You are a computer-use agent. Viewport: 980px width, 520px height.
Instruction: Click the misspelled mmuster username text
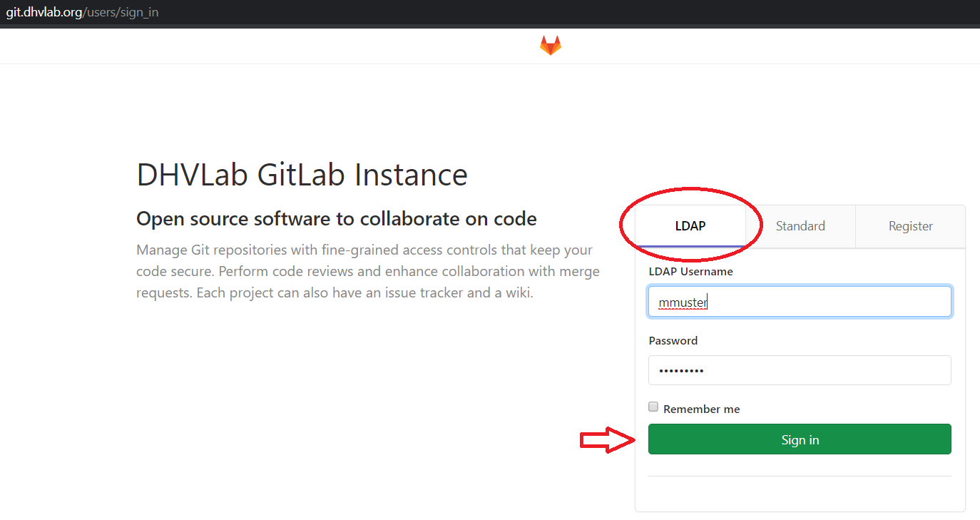(683, 302)
